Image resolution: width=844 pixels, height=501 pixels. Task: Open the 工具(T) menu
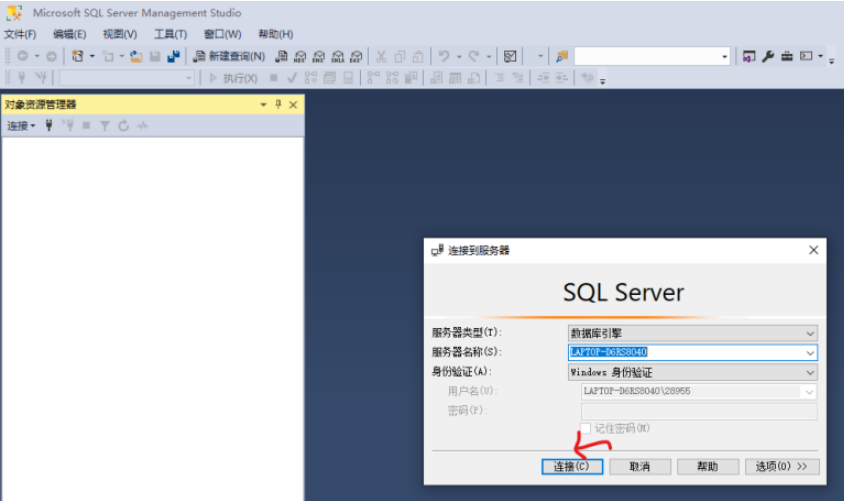tap(171, 34)
